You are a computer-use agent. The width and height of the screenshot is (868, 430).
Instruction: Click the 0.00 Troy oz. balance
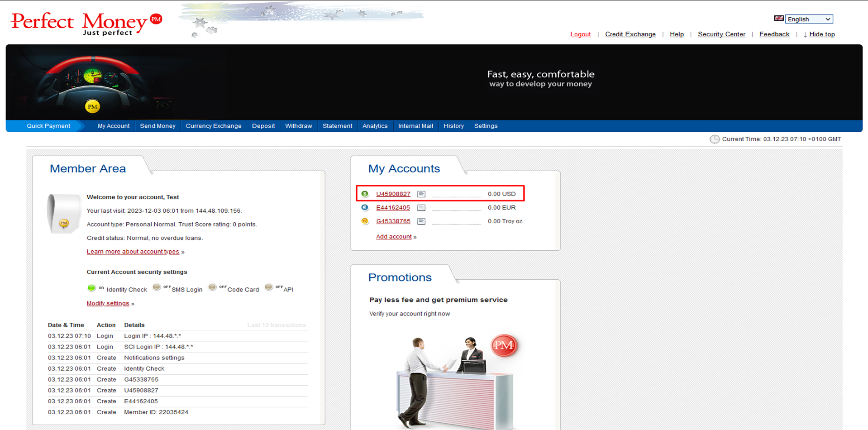point(506,221)
